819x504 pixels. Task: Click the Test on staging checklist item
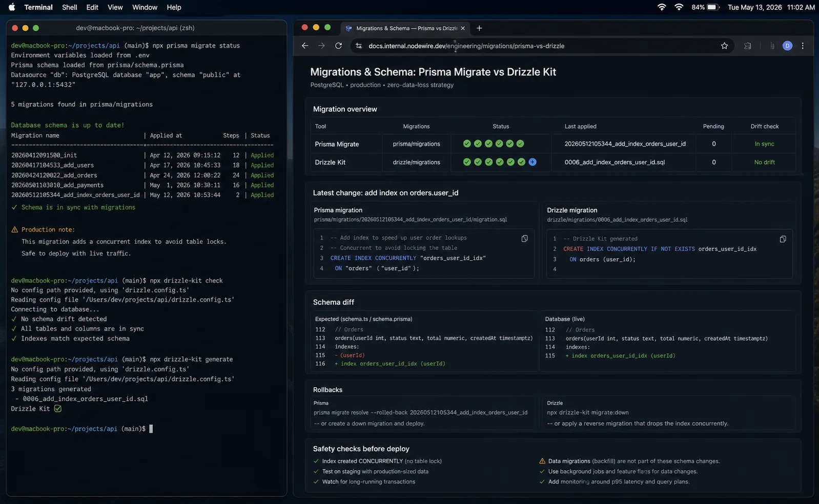(x=375, y=471)
